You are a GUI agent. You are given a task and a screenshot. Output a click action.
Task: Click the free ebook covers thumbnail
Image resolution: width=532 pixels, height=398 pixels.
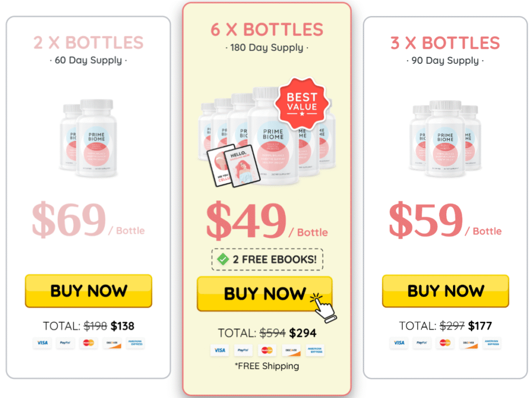(233, 166)
